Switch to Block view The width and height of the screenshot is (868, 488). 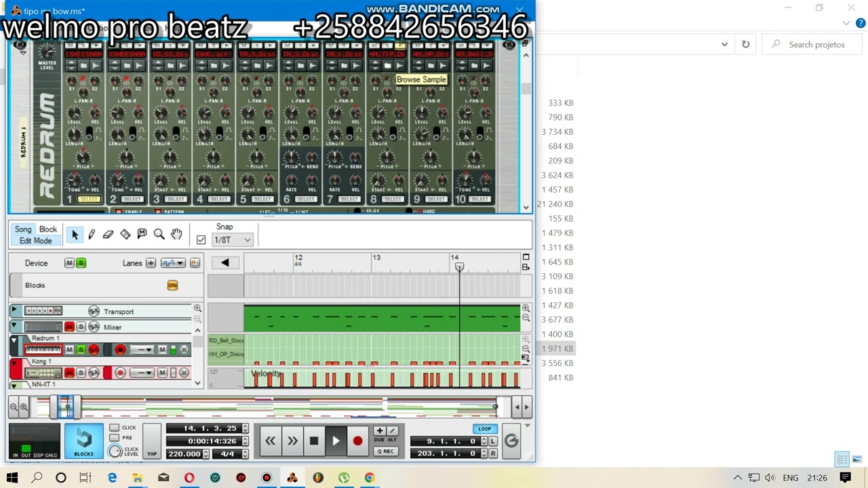pyautogui.click(x=48, y=229)
